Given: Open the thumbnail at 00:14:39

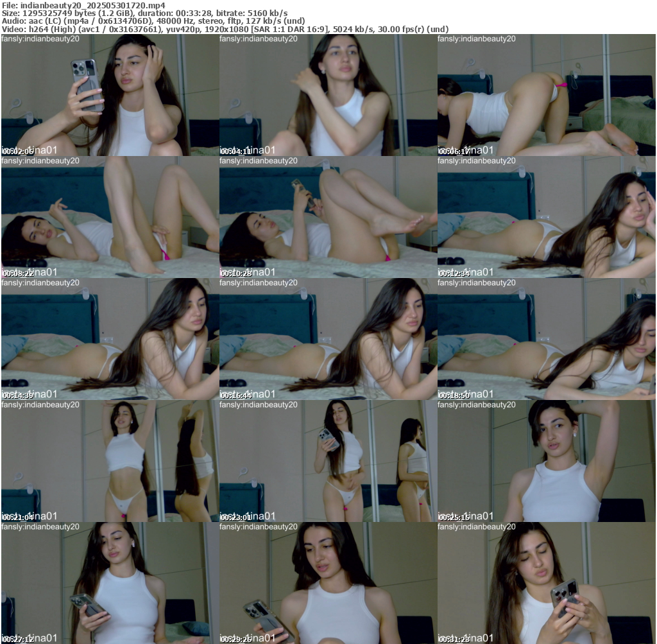Looking at the screenshot, I should pyautogui.click(x=110, y=339).
